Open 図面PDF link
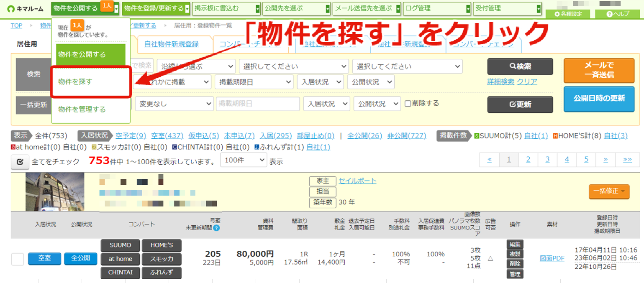Image resolution: width=644 pixels, height=283 pixels. (x=552, y=258)
